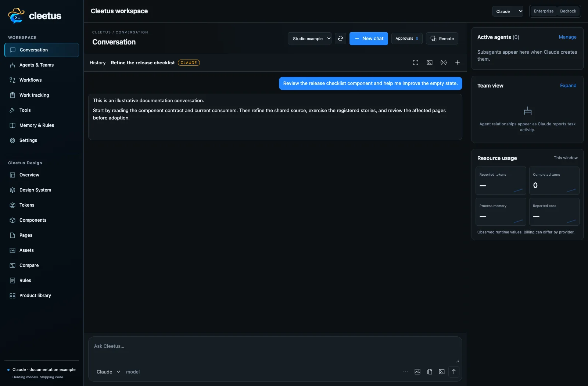Open the Approvals button
This screenshot has width=588, height=386.
407,39
